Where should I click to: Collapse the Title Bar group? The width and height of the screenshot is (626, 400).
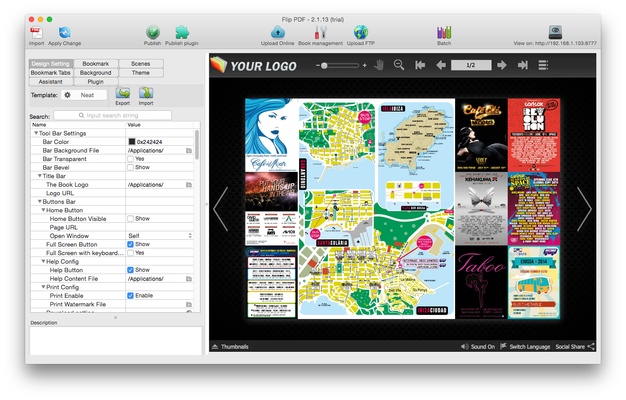point(40,176)
